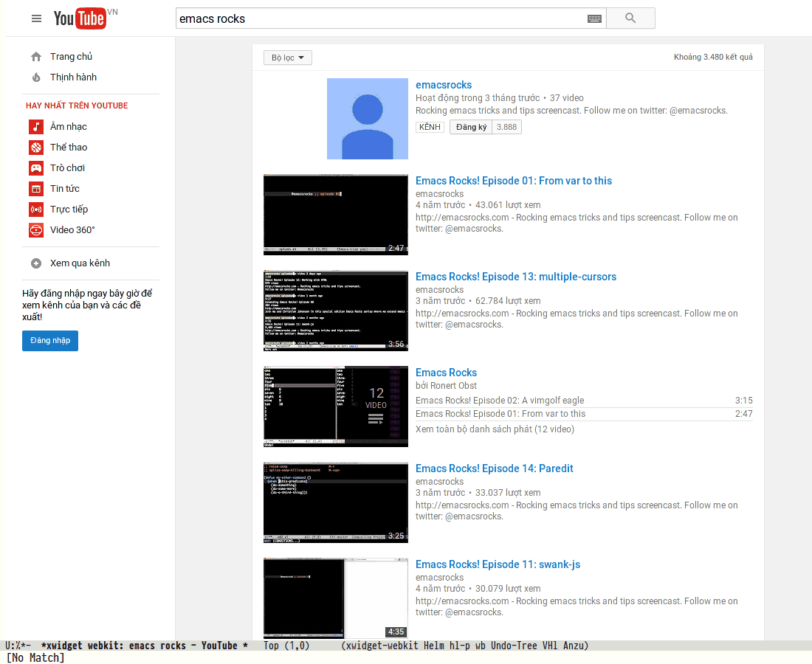Click the 360 video icon
This screenshot has width=812, height=664.
pyautogui.click(x=36, y=230)
